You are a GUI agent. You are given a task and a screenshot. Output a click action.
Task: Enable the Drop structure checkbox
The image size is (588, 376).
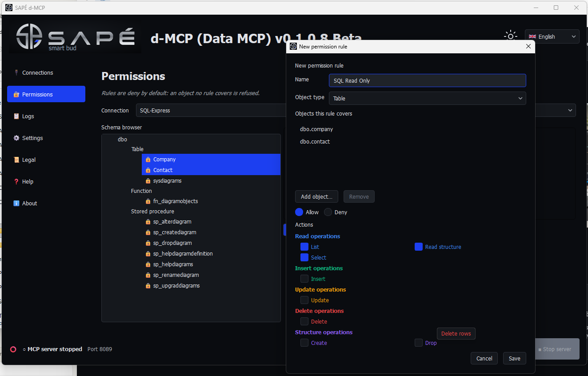pos(419,343)
